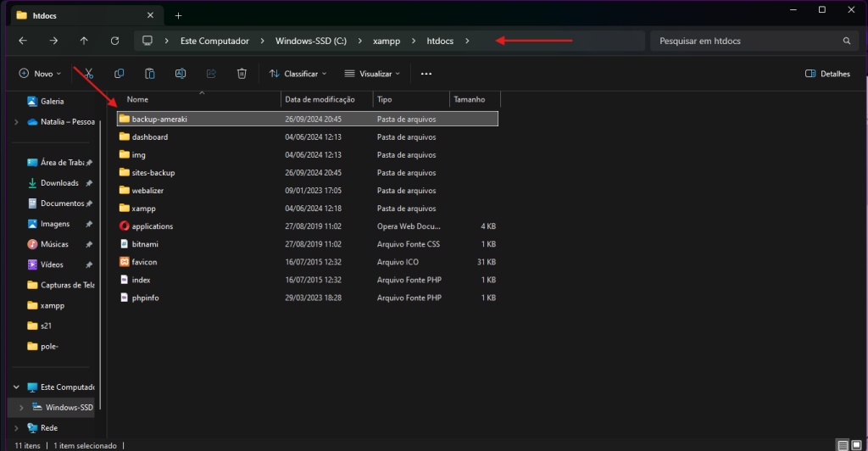This screenshot has width=868, height=451.
Task: Click the Paste clipboard icon
Action: (149, 74)
